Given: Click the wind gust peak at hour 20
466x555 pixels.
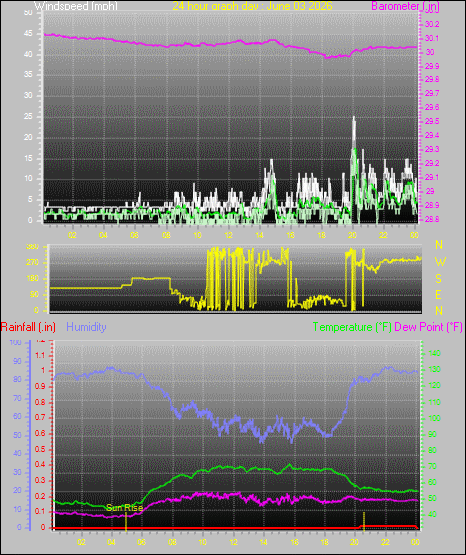Looking at the screenshot, I should pos(353,118).
